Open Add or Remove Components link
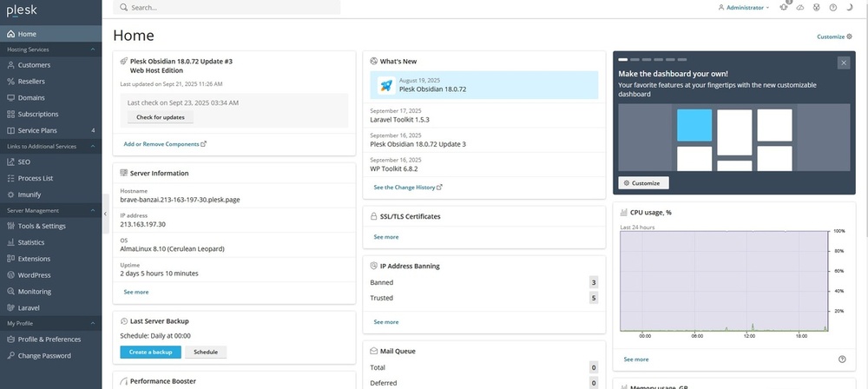 point(165,144)
